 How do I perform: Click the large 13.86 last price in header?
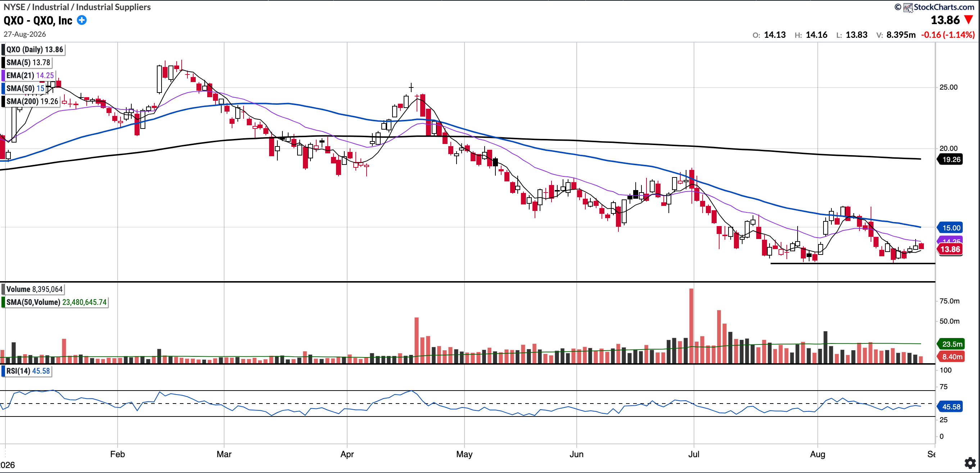tap(945, 20)
